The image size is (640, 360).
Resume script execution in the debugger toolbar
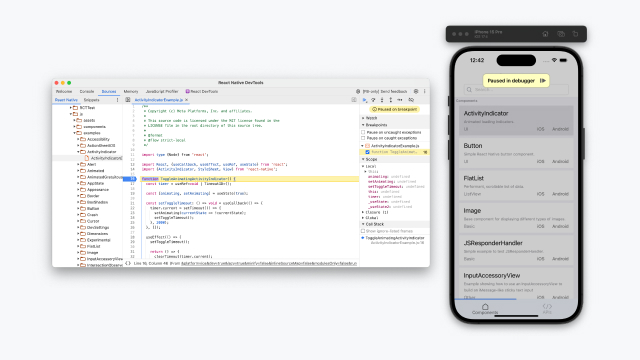coord(364,100)
